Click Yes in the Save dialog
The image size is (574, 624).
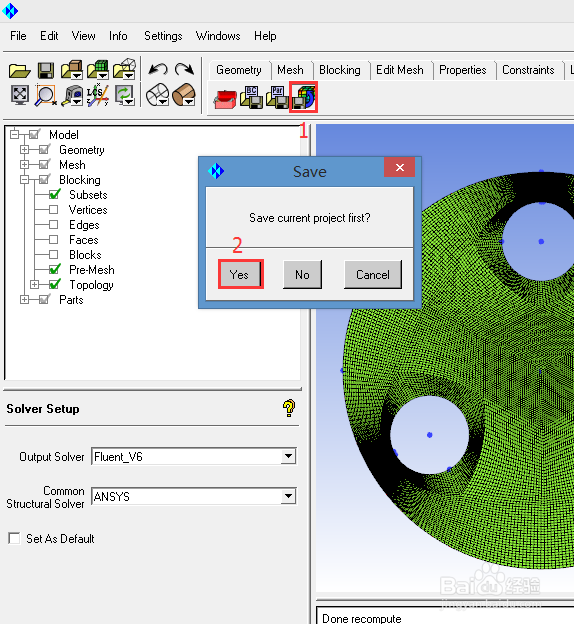[x=240, y=275]
